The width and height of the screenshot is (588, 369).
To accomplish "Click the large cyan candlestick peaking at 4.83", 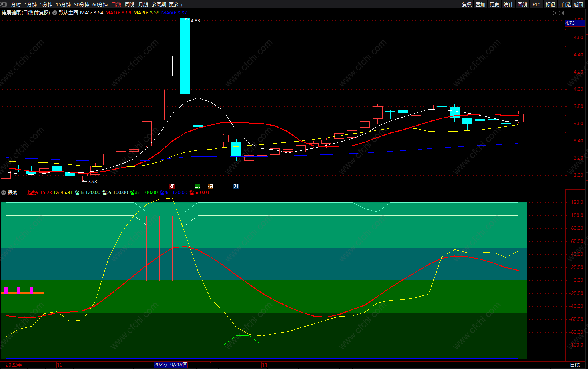I will click(x=185, y=56).
